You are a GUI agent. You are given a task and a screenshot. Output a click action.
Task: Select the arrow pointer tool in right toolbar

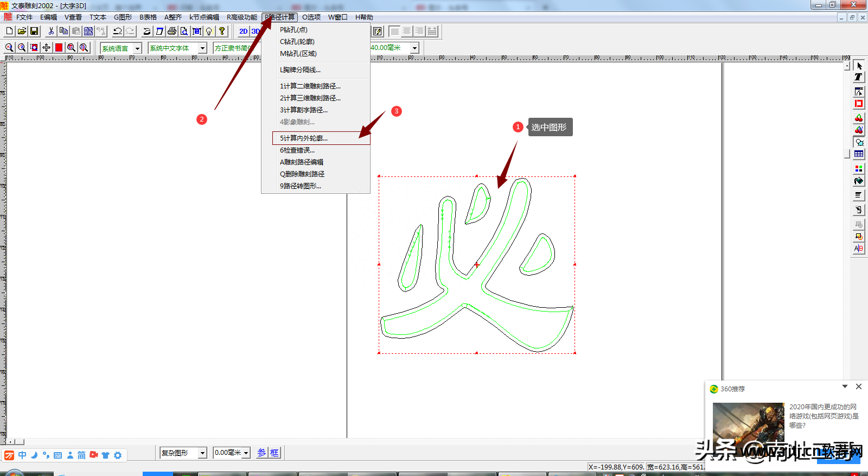tap(859, 66)
